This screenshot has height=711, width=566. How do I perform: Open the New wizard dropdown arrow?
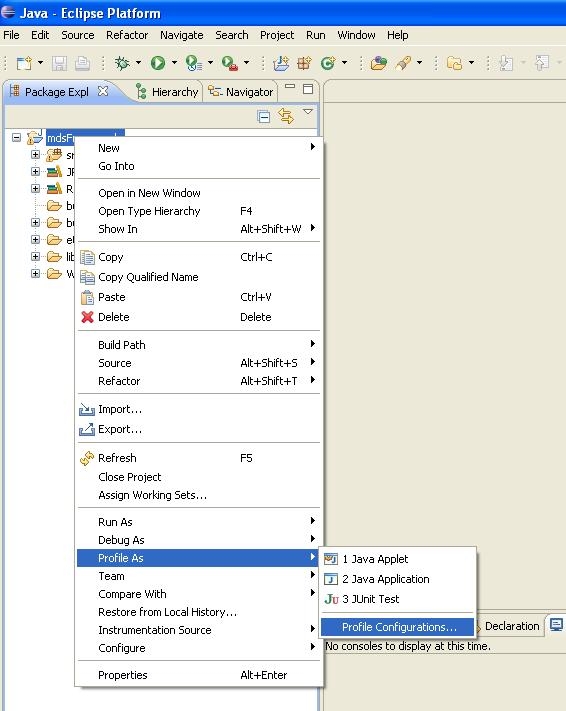[x=40, y=63]
